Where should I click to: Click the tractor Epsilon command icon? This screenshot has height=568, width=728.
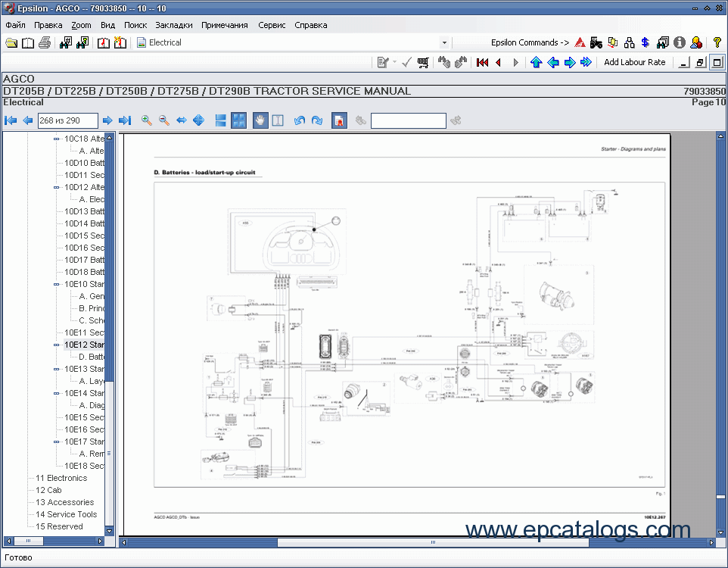click(596, 42)
